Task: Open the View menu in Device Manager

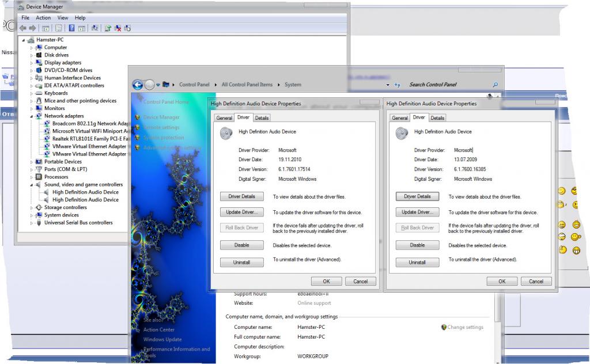Action: pos(62,18)
